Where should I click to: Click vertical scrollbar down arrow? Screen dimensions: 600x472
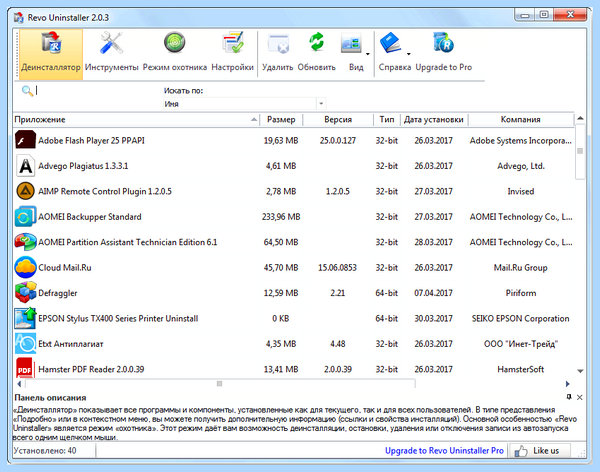point(580,371)
